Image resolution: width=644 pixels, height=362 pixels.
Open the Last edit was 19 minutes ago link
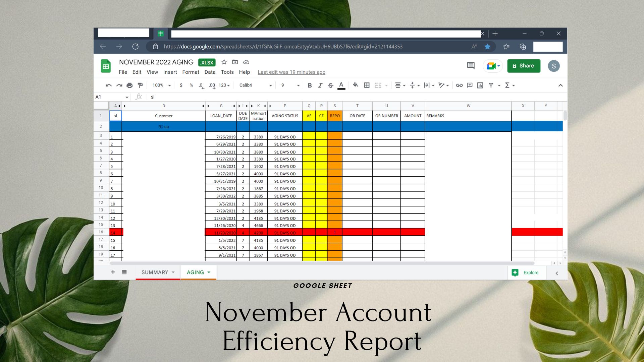pyautogui.click(x=291, y=72)
